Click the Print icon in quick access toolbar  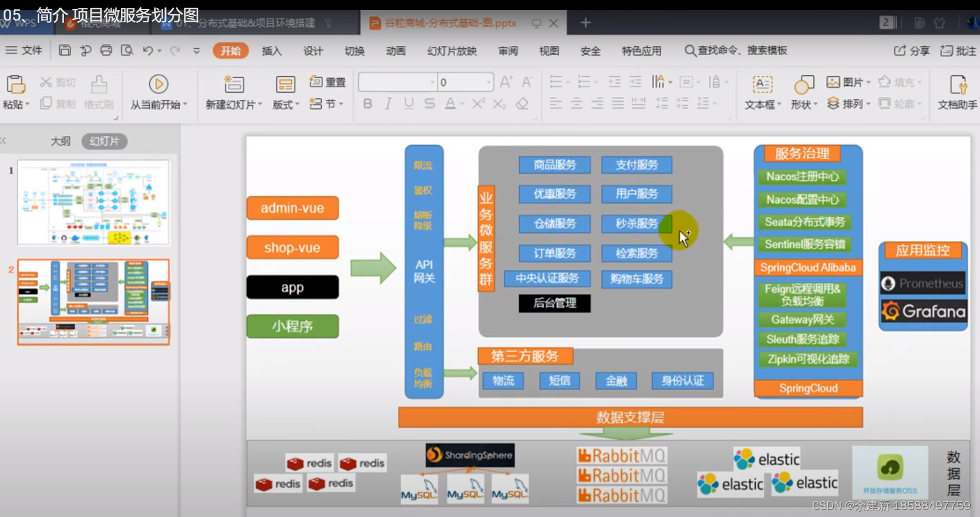click(106, 51)
